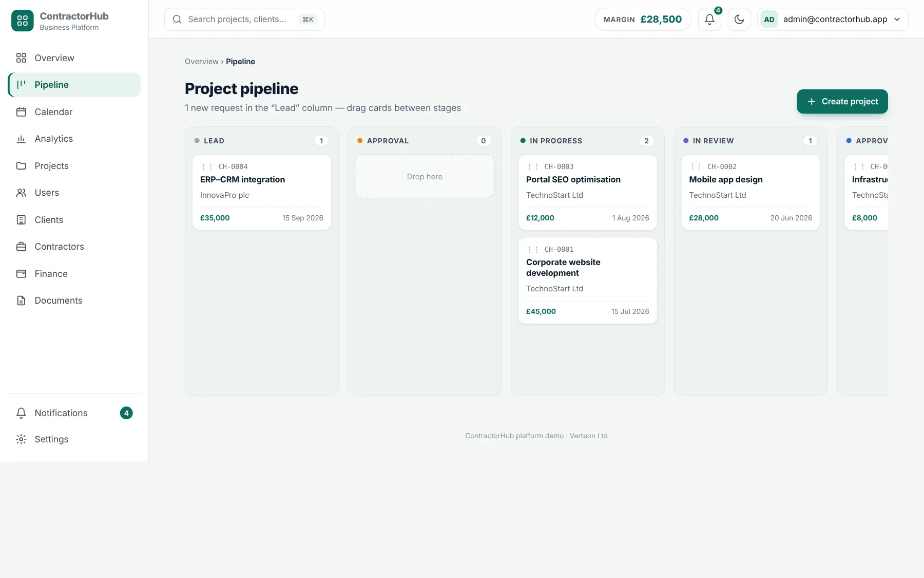Click the Create project button
This screenshot has height=578, width=924.
pos(842,102)
